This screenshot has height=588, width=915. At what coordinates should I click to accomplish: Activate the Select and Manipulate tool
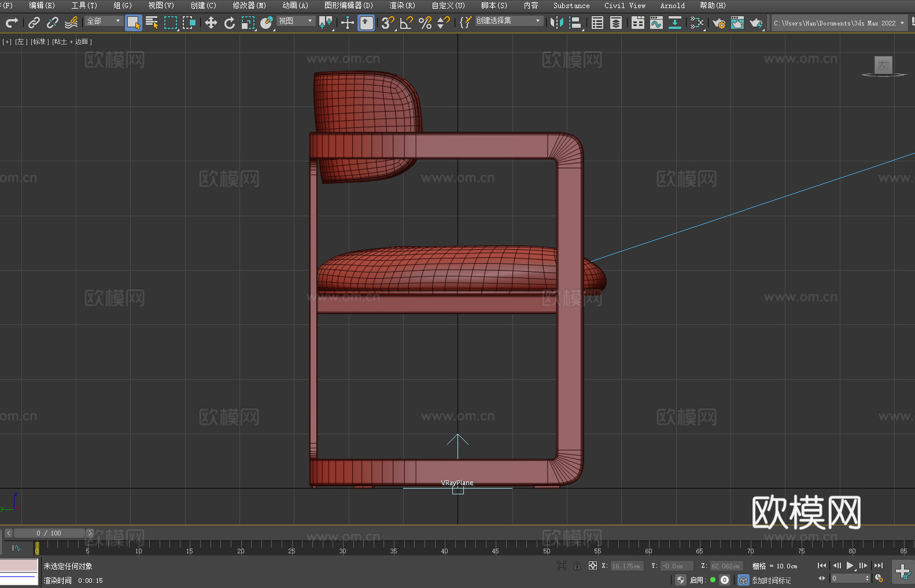(x=348, y=23)
